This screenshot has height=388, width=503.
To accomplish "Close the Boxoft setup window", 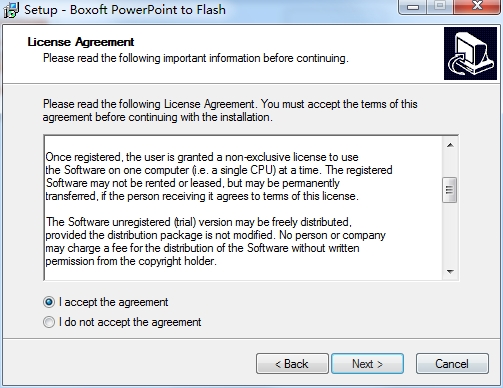I will click(x=477, y=7).
